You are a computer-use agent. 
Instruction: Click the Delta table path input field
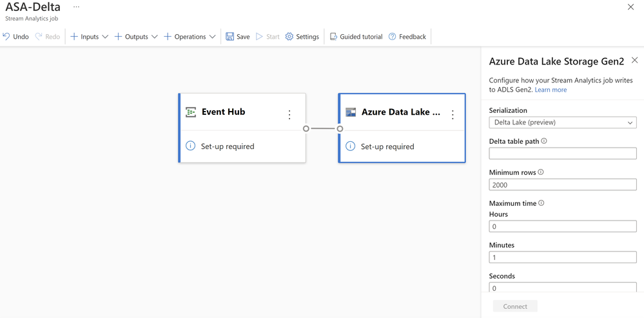[563, 154]
